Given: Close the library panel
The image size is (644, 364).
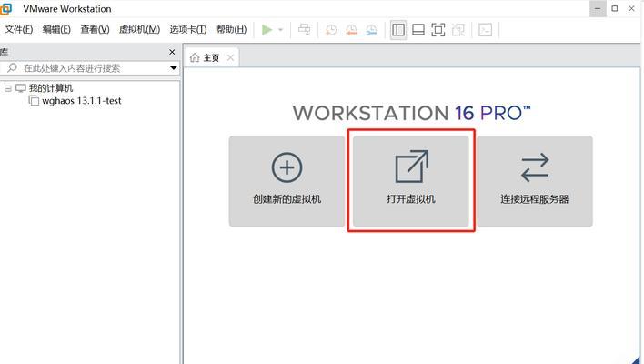Looking at the screenshot, I should pos(172,52).
